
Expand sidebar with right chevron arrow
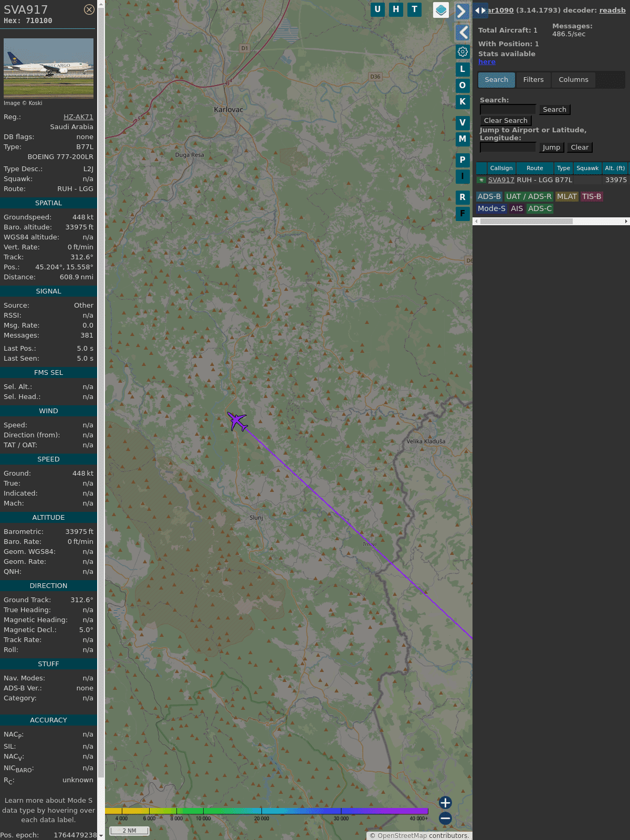462,12
